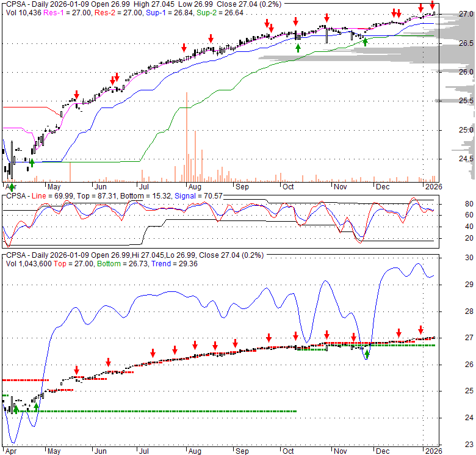Image resolution: width=476 pixels, height=455 pixels.
Task: Click the Sup-1 = 26.84 legend label
Action: (169, 13)
